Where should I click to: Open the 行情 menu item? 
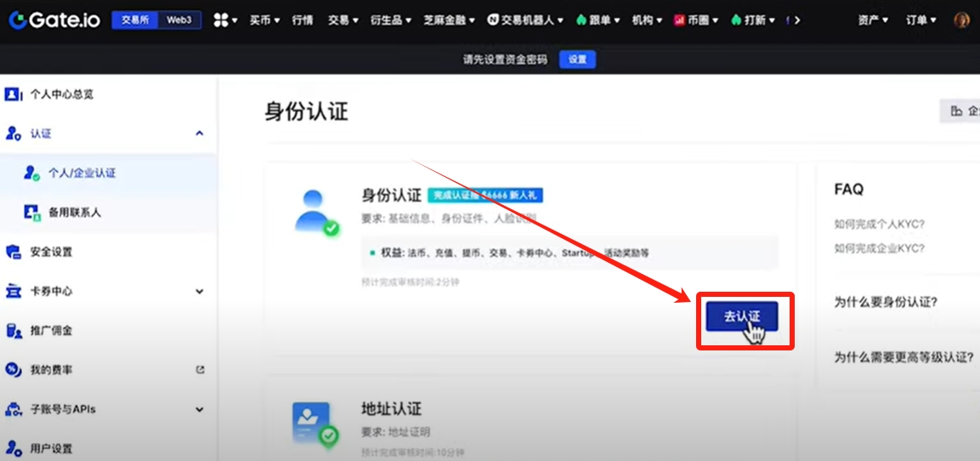302,20
